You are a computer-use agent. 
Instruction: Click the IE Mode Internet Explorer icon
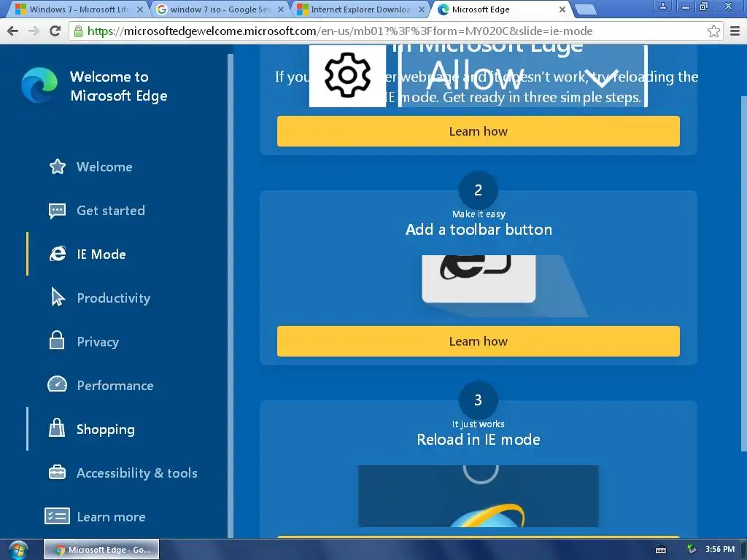point(58,254)
